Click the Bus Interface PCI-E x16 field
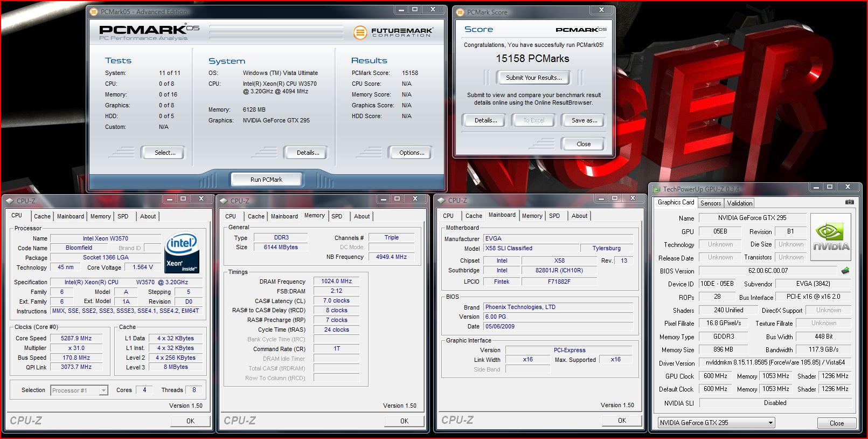This screenshot has width=868, height=439. 813,297
